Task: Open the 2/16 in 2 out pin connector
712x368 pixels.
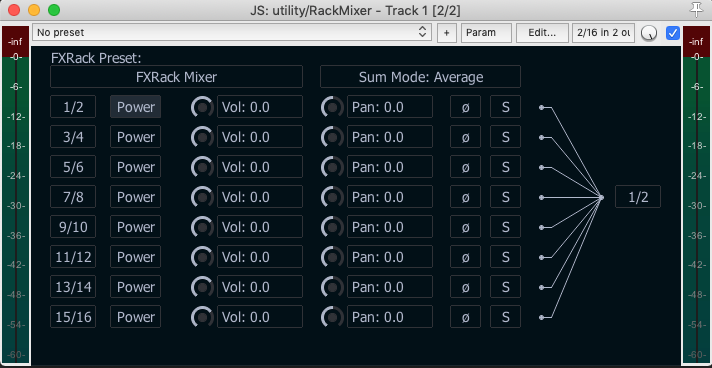Action: (603, 33)
